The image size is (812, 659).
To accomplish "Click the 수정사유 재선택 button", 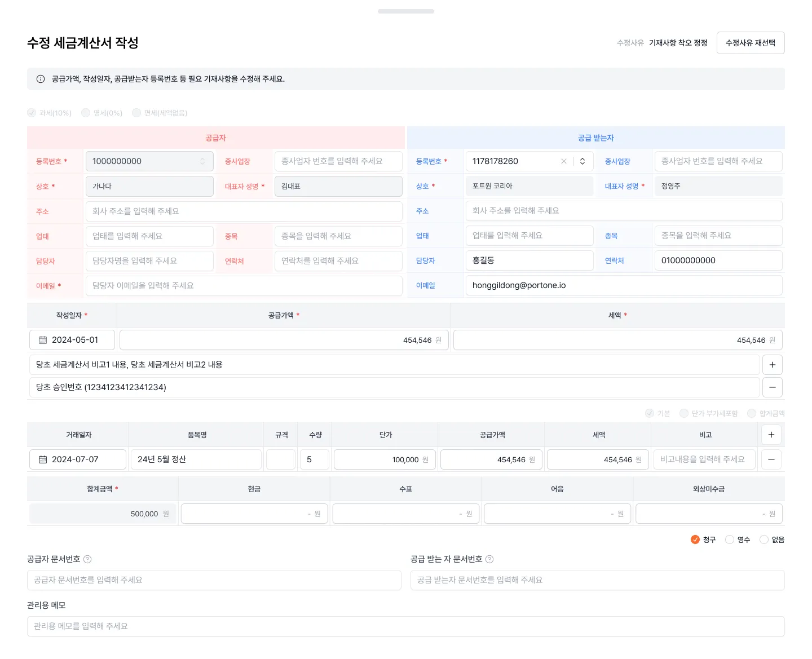I will 751,42.
